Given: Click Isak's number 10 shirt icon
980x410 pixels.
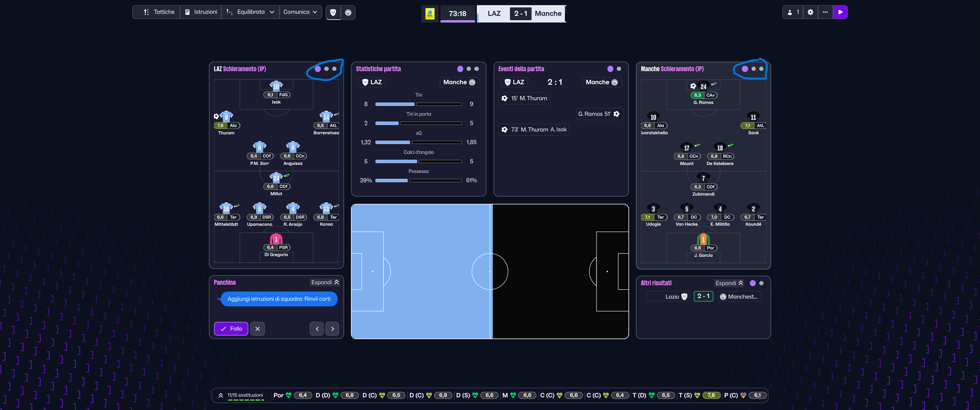Looking at the screenshot, I should [276, 86].
